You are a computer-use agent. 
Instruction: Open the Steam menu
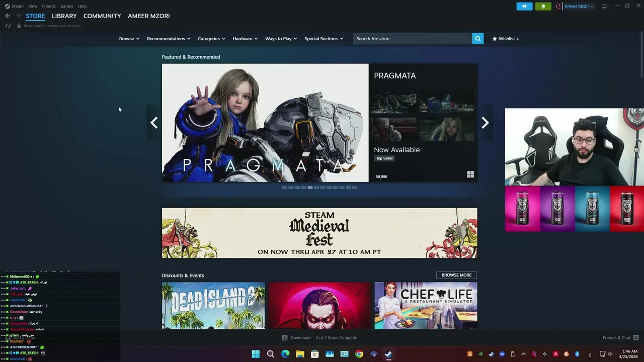point(18,6)
